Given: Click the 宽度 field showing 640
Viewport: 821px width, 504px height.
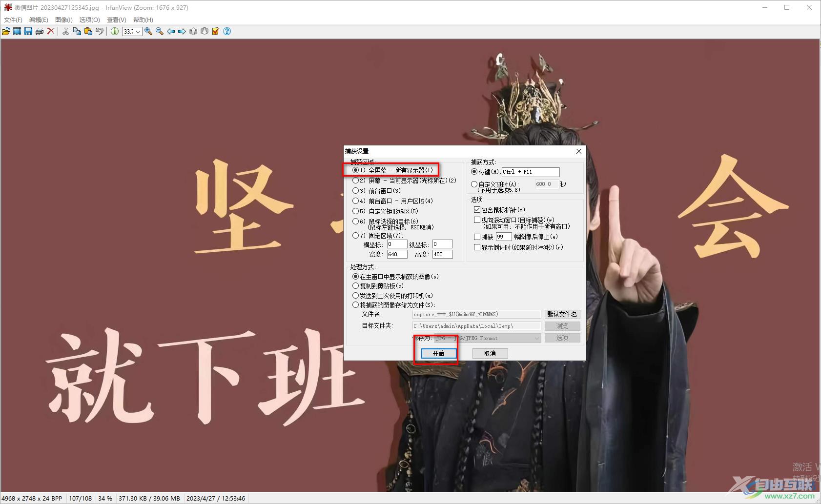Looking at the screenshot, I should pyautogui.click(x=397, y=254).
